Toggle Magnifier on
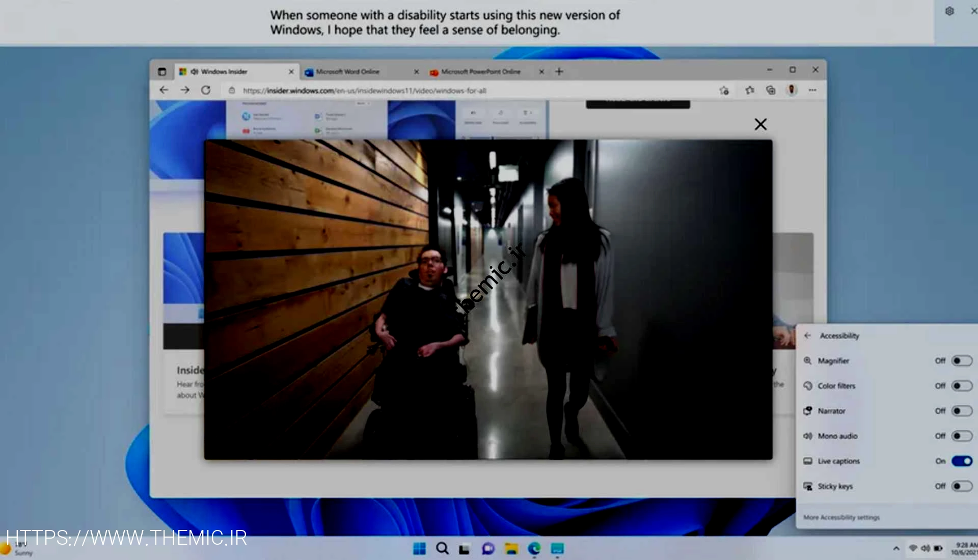978x560 pixels. point(962,360)
